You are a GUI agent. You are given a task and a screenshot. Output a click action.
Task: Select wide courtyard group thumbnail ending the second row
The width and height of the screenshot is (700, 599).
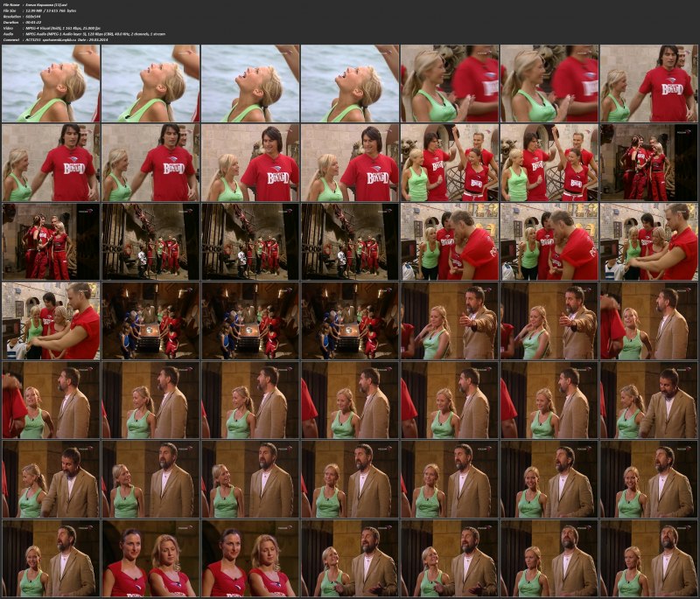point(648,163)
